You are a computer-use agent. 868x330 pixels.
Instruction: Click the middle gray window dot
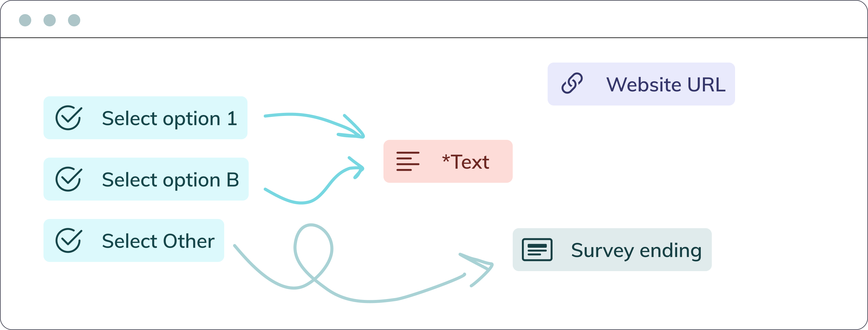click(x=50, y=20)
